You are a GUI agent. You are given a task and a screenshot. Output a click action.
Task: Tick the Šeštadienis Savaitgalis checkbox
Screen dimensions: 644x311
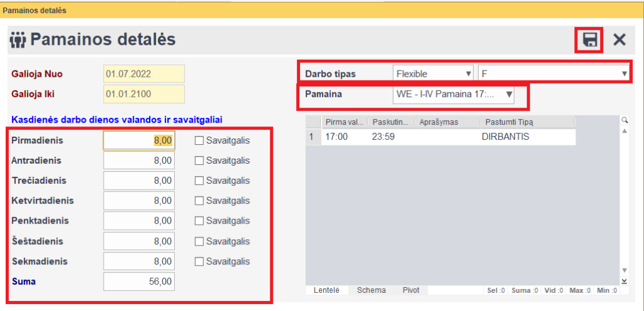point(199,241)
